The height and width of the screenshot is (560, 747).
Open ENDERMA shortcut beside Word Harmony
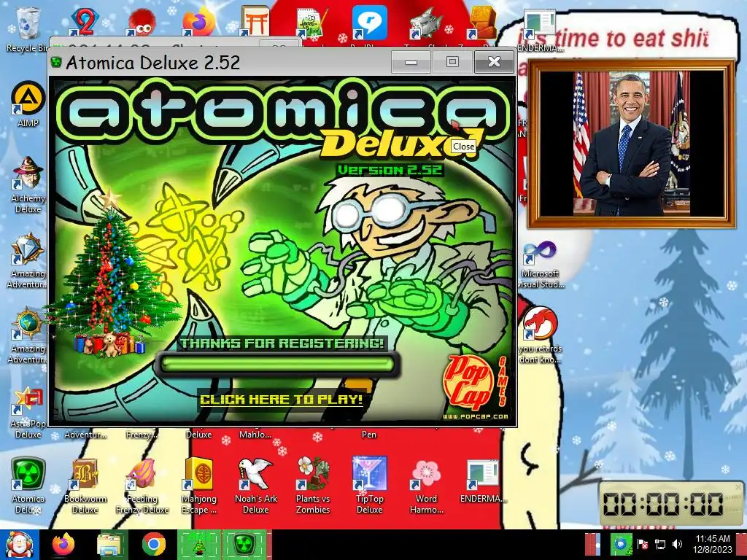(x=483, y=481)
